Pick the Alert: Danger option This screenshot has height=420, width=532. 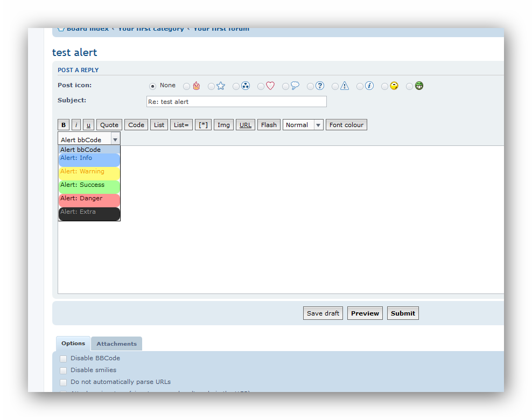click(x=89, y=200)
